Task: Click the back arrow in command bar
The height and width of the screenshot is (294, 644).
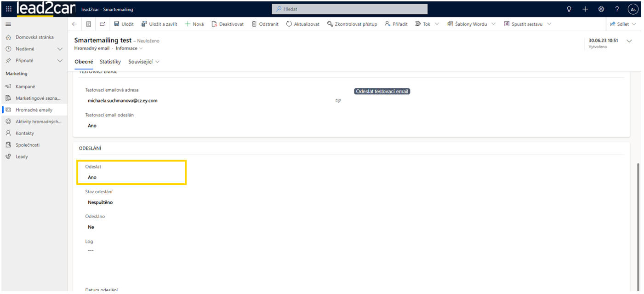Action: 75,24
